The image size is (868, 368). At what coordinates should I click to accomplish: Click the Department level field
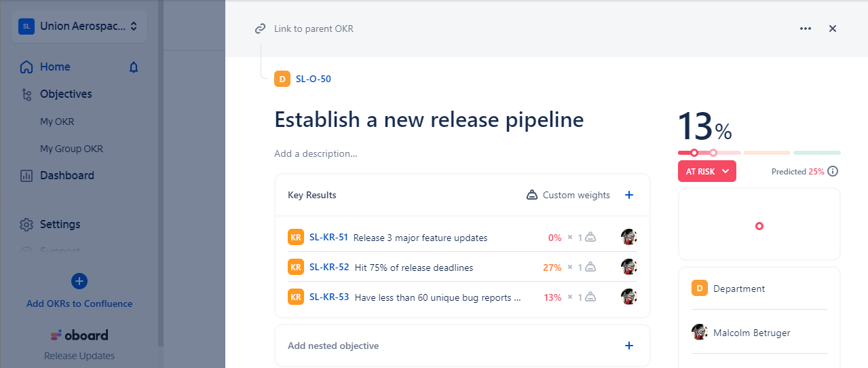(x=759, y=289)
